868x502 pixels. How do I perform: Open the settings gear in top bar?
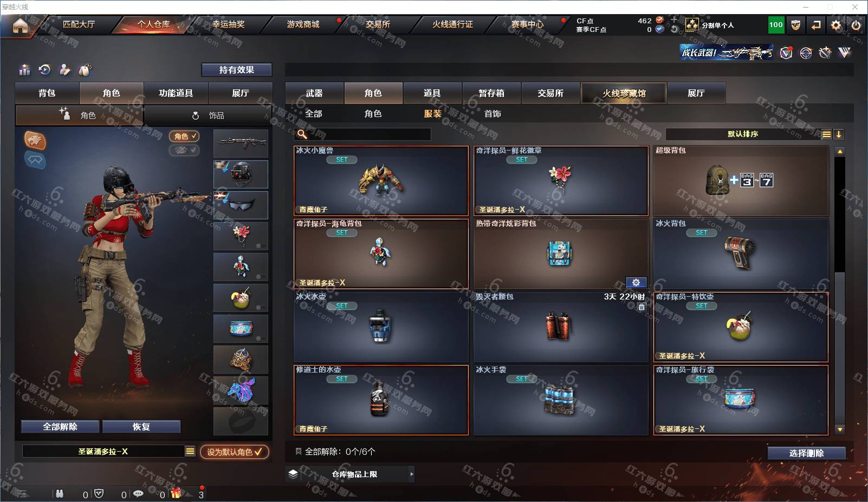pyautogui.click(x=836, y=25)
